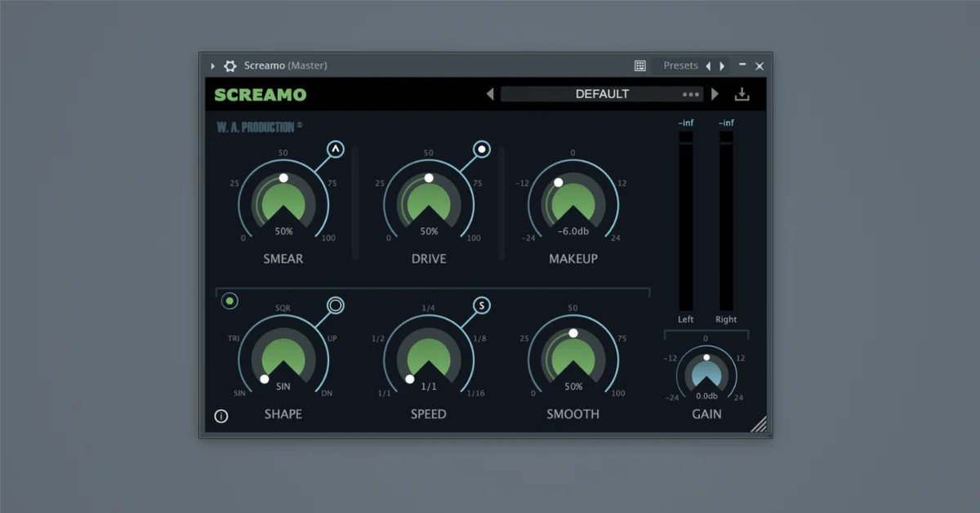Viewport: 980px width, 513px height.
Task: Click the Drive 50% value readout
Action: tap(429, 231)
